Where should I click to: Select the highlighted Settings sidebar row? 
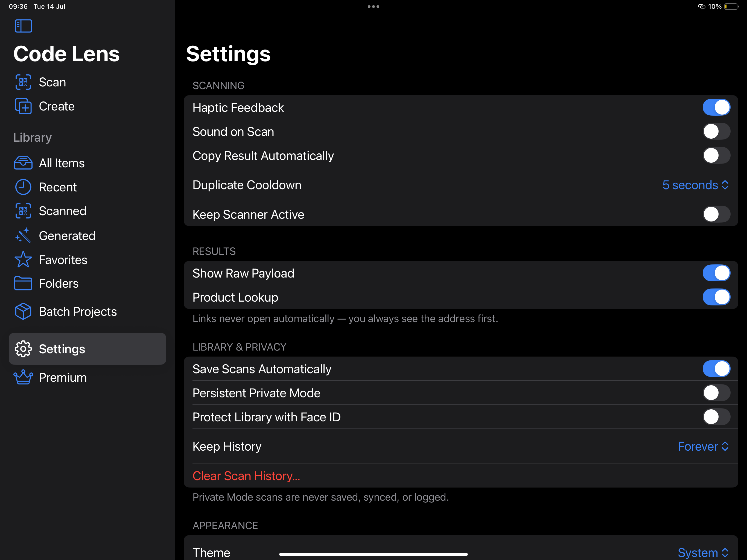pos(87,349)
